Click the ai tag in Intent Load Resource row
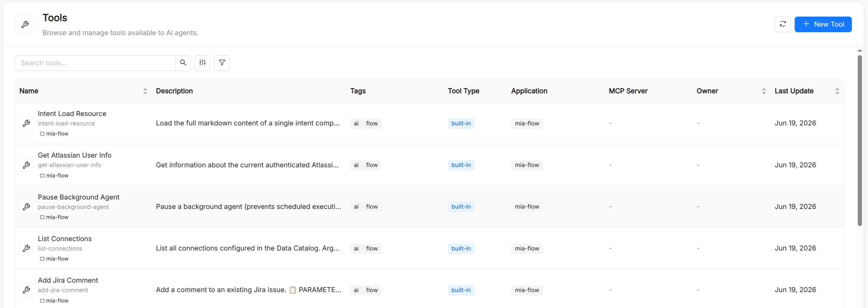 356,123
